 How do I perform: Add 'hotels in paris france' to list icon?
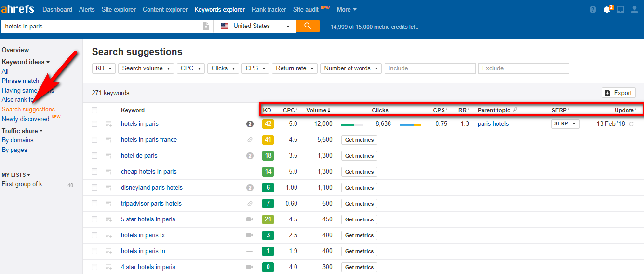click(x=108, y=140)
